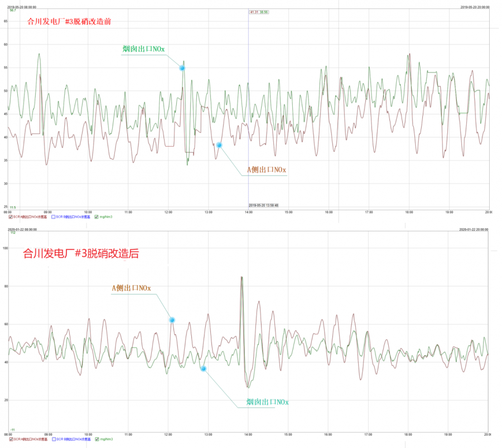Enable SCR B侧出口NOx checkbox in 2019 chart legend
This screenshot has width=502, height=448.
coord(54,217)
